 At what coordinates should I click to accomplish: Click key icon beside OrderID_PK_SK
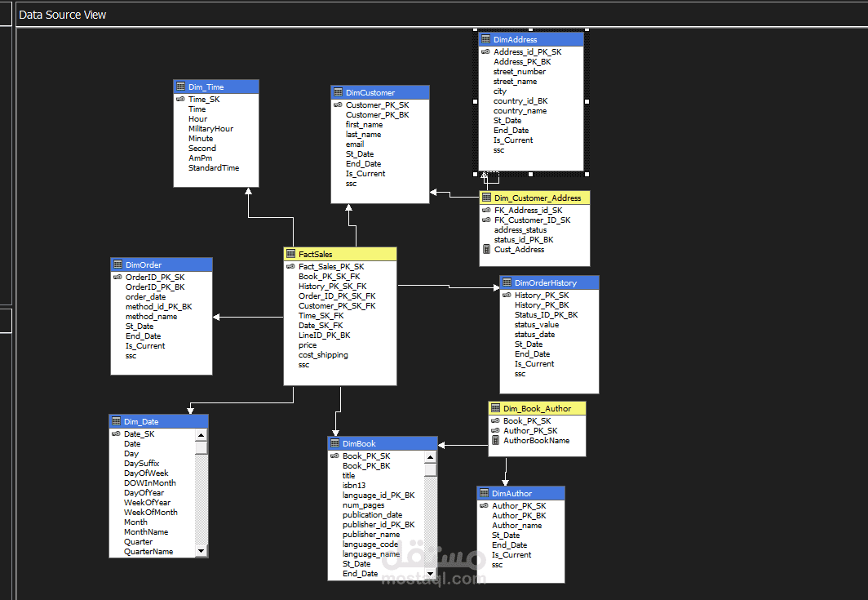tap(118, 277)
